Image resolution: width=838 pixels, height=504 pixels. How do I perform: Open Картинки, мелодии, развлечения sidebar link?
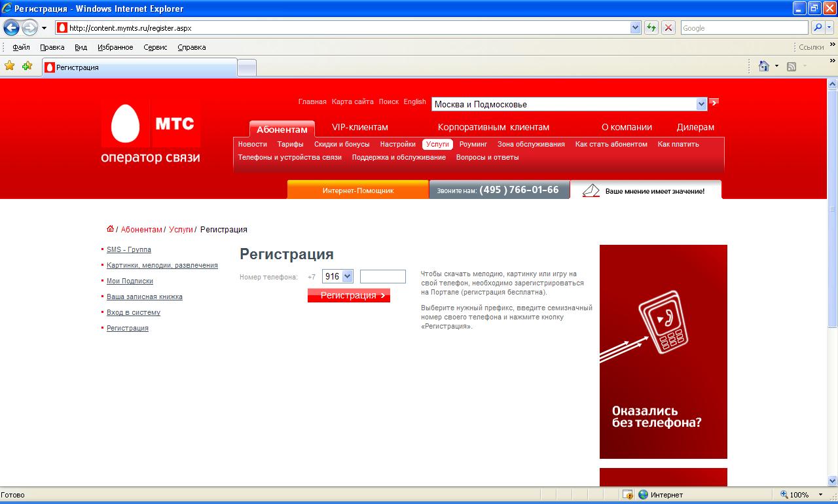[162, 265]
